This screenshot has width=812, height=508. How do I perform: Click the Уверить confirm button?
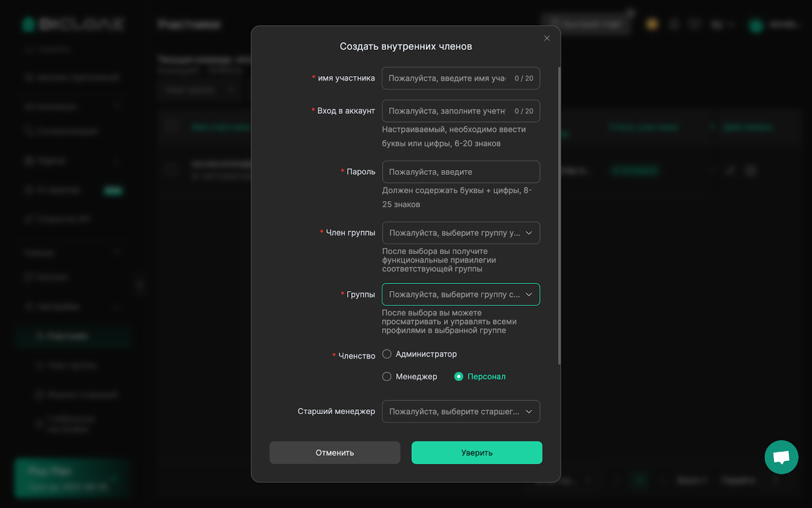477,453
